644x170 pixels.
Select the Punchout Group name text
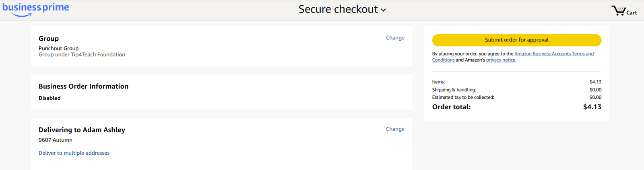point(58,48)
